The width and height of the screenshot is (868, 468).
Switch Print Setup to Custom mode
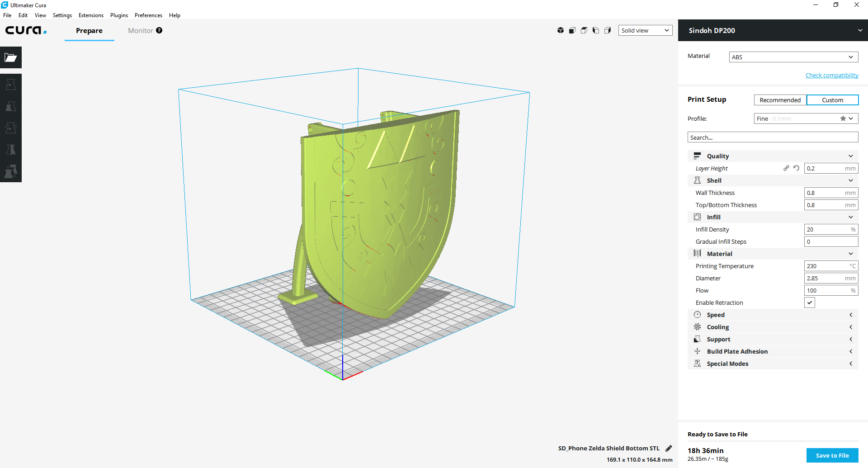coord(832,100)
